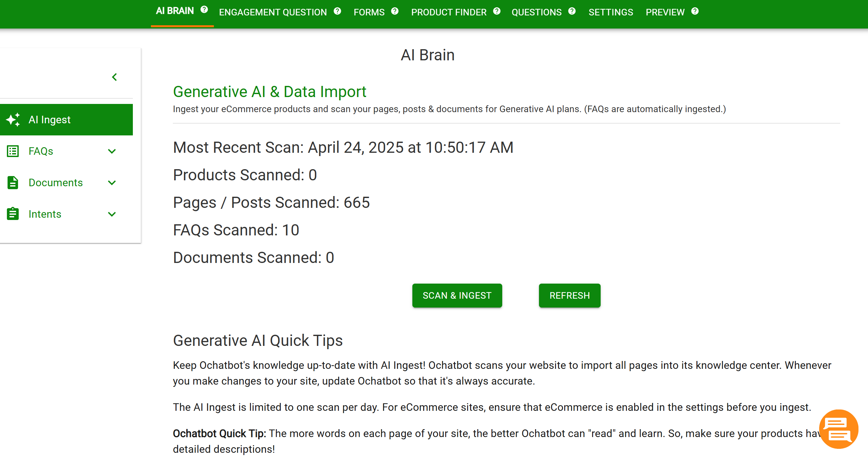Viewport: 868px width, 459px height.
Task: Click the Generative AI Quick Tips heading
Action: (258, 340)
